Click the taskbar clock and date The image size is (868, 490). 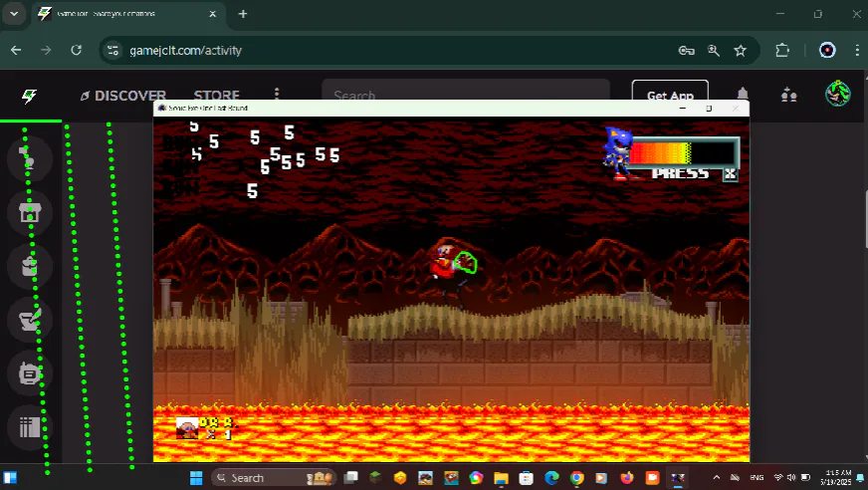click(837, 477)
